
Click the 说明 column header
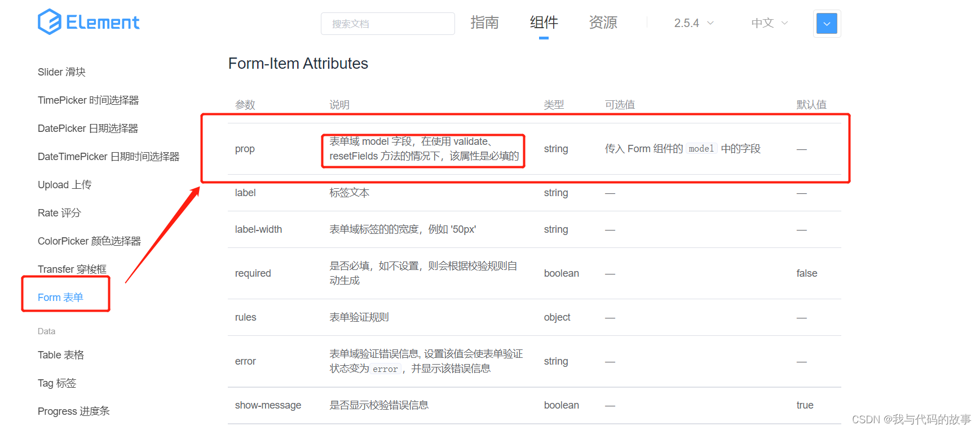click(x=339, y=105)
